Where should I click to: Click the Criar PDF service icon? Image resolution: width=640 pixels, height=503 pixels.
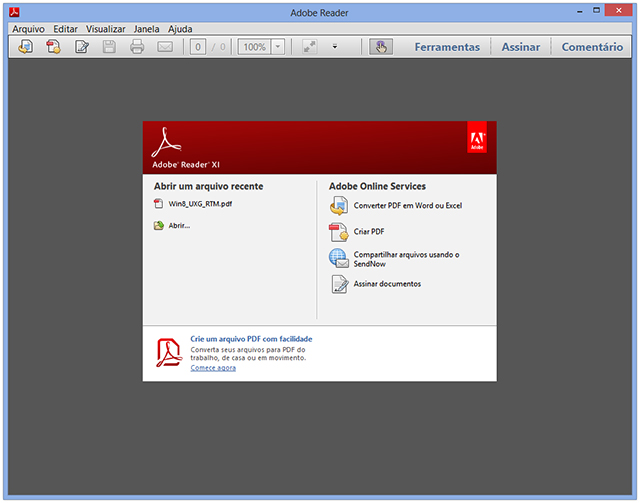pyautogui.click(x=339, y=231)
